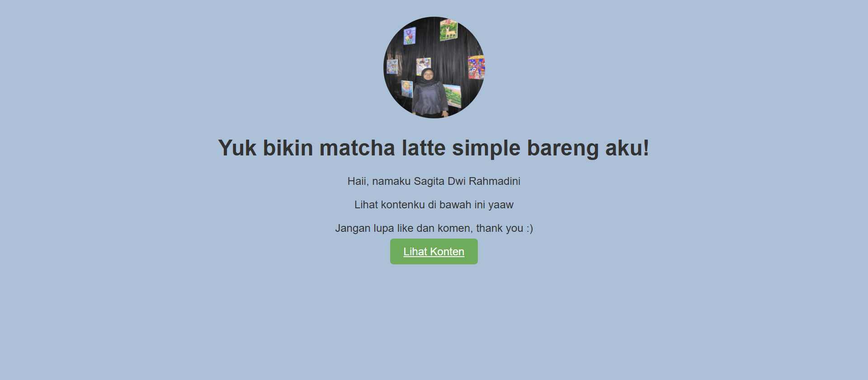Click the "Lihat kontenku di bawah ini yaaw" text
The width and height of the screenshot is (868, 380).
434,205
